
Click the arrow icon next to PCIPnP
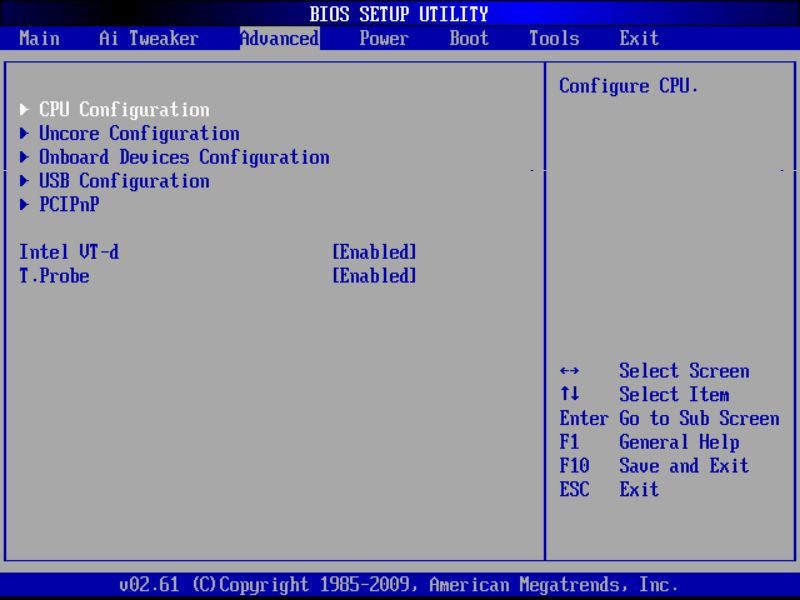[x=24, y=205]
